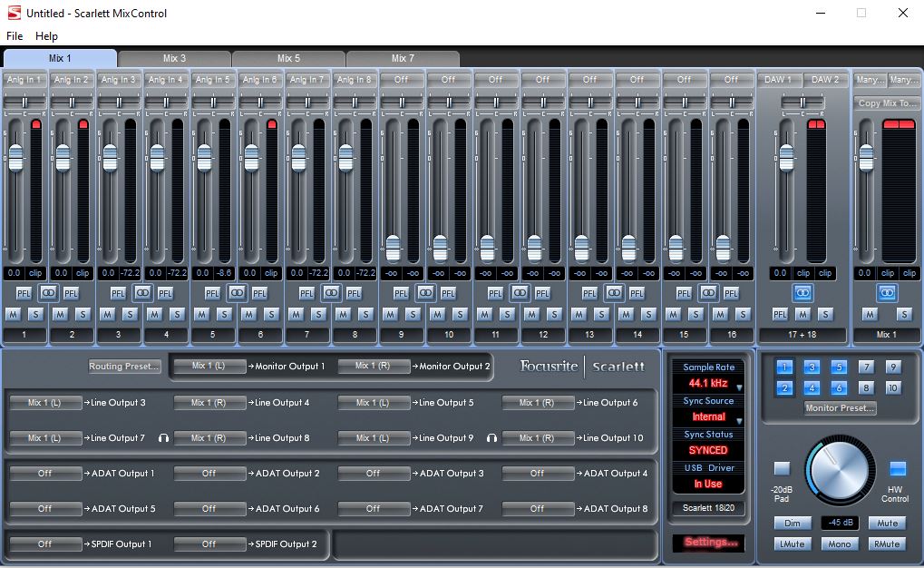Viewport: 924px width, 568px height.
Task: Toggle stereo link for channels 3 and 4
Action: [142, 292]
